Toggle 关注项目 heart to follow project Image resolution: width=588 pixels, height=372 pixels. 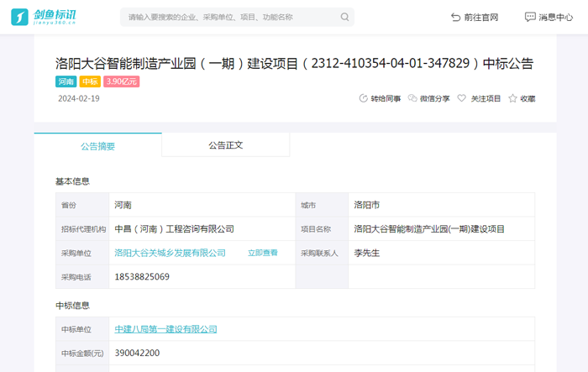tap(461, 98)
